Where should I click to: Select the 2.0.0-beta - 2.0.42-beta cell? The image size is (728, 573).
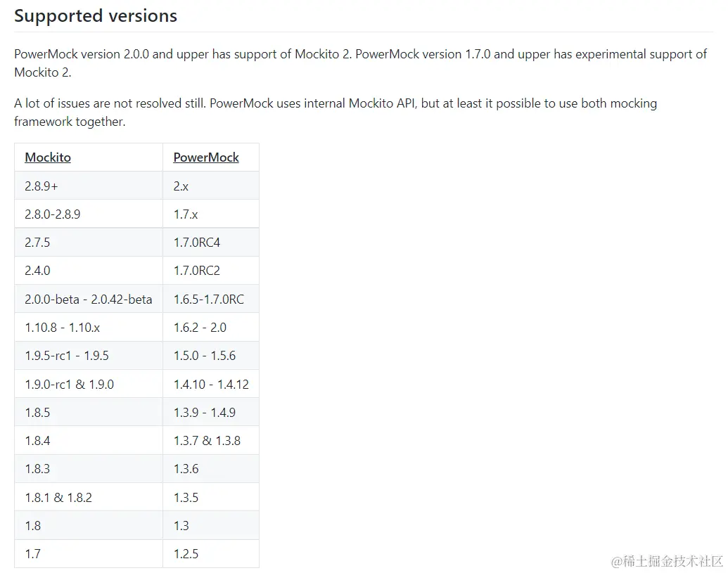(x=89, y=300)
